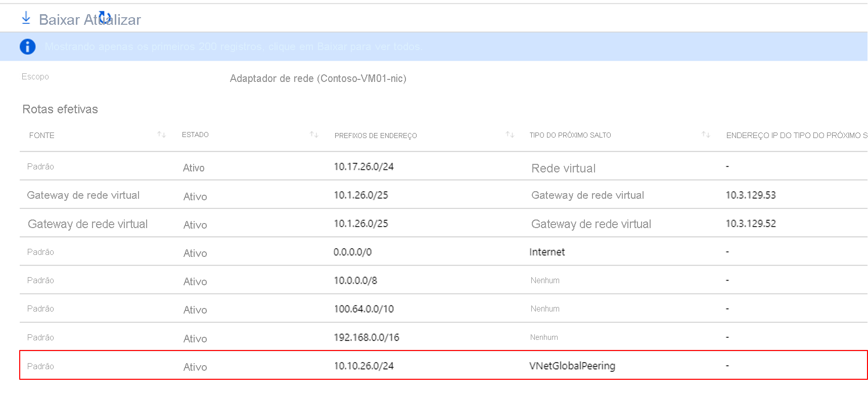Viewport: 868px width, 397px height.
Task: Click Gateway de rede virtual source in the 10.3.129.53 row
Action: coord(83,195)
